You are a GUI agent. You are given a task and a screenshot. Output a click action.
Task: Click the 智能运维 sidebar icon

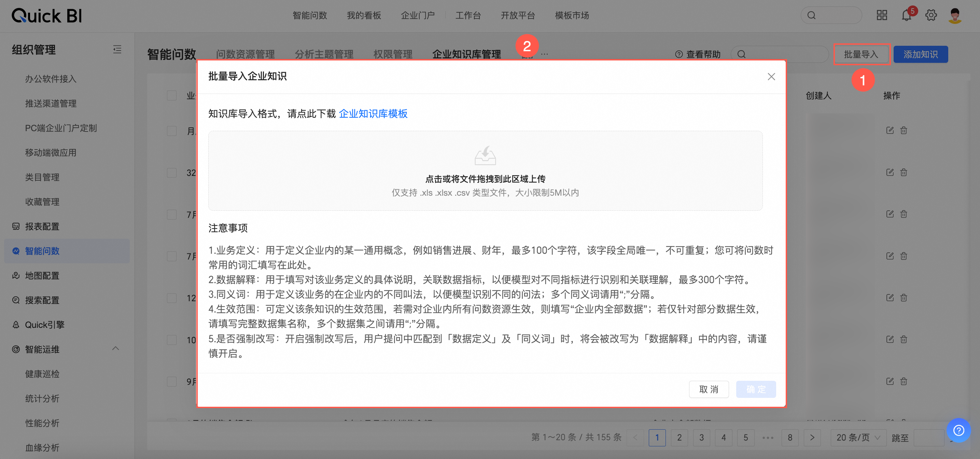point(16,349)
